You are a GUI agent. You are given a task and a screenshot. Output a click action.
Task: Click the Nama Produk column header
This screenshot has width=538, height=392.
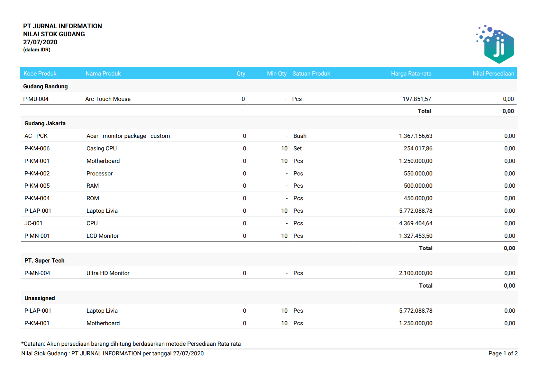[x=103, y=74]
